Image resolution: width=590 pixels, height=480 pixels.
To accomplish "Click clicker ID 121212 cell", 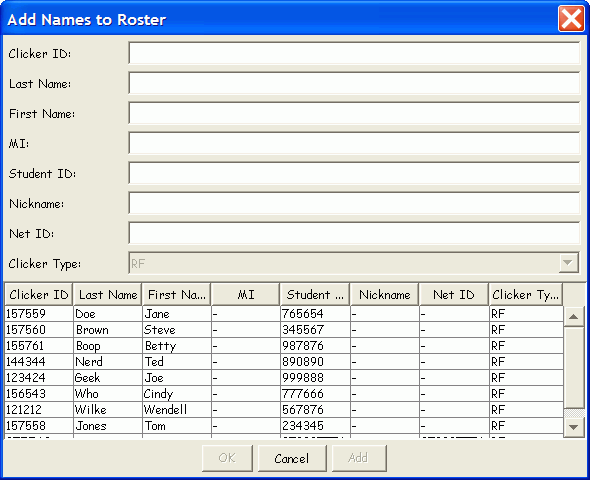I will [39, 410].
